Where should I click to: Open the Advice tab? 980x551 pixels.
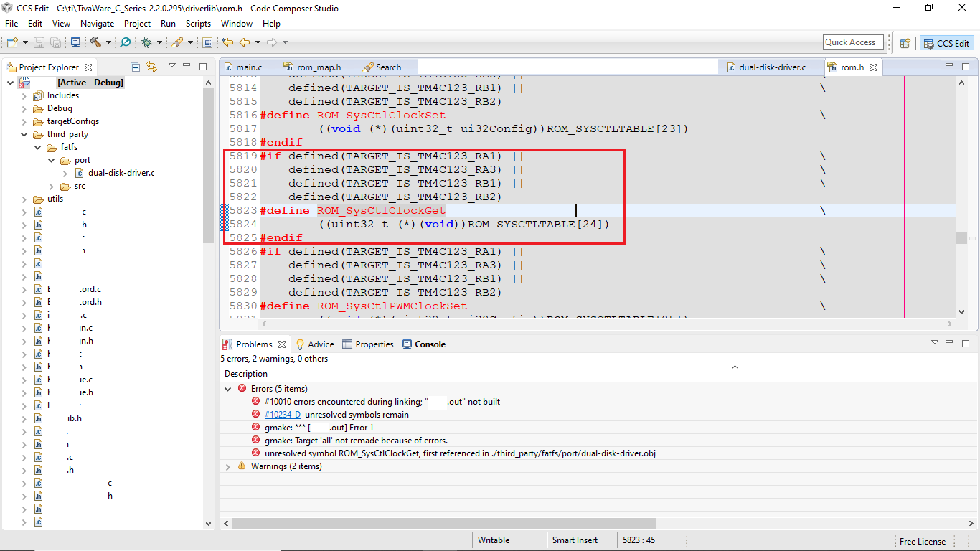pos(315,344)
